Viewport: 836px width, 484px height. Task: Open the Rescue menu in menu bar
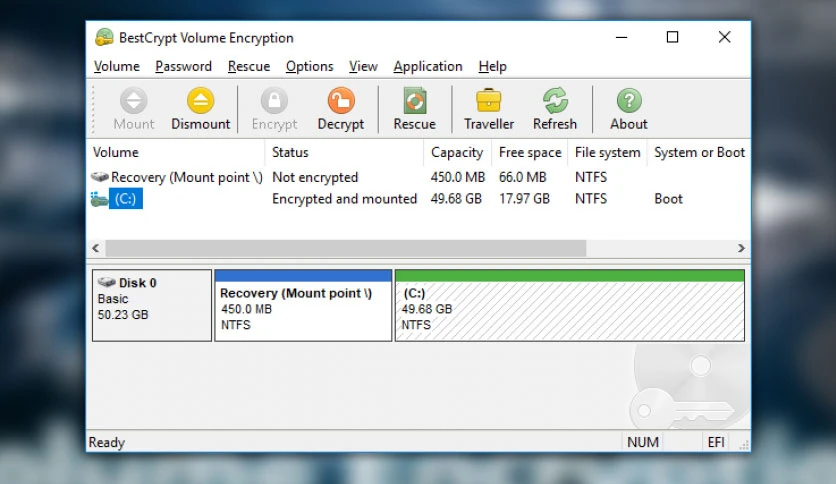point(249,66)
